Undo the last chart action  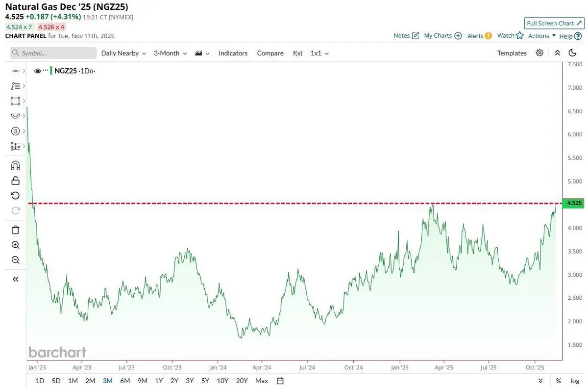click(x=15, y=196)
